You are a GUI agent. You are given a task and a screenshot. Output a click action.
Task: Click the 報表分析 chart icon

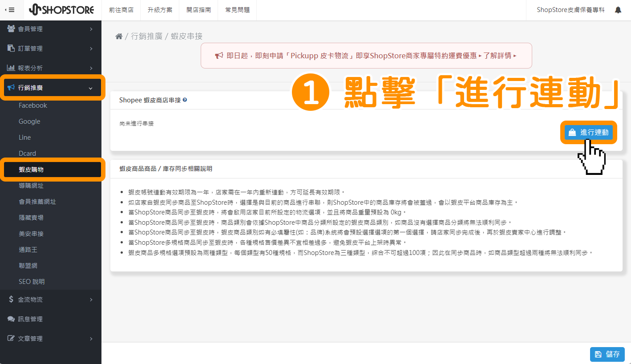coord(11,68)
